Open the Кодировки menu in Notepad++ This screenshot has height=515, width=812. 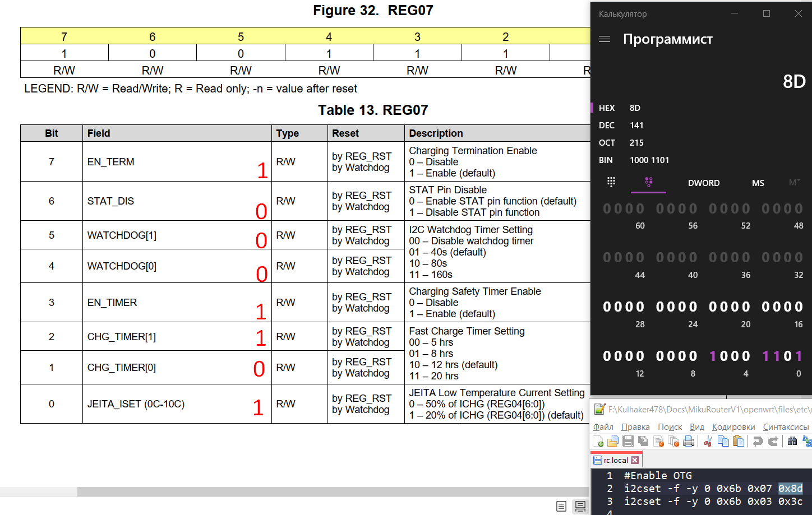[733, 427]
